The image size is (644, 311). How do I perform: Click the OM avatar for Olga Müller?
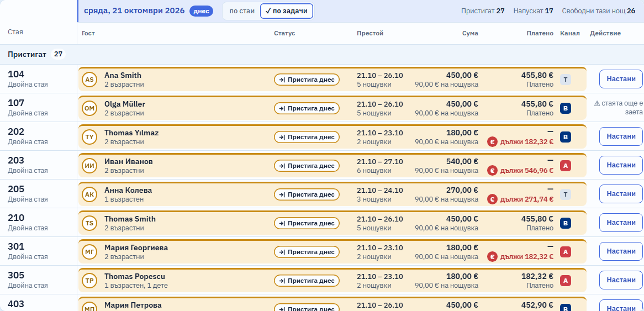[89, 108]
